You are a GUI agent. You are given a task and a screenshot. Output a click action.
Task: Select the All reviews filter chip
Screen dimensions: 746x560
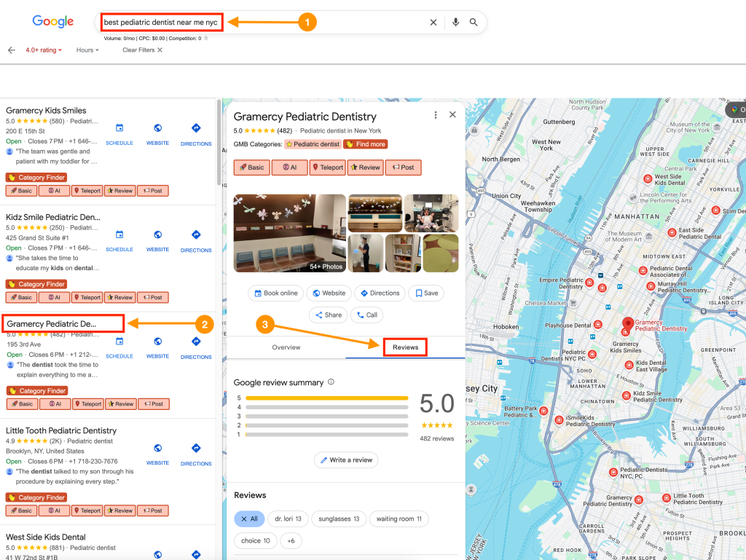click(x=249, y=519)
